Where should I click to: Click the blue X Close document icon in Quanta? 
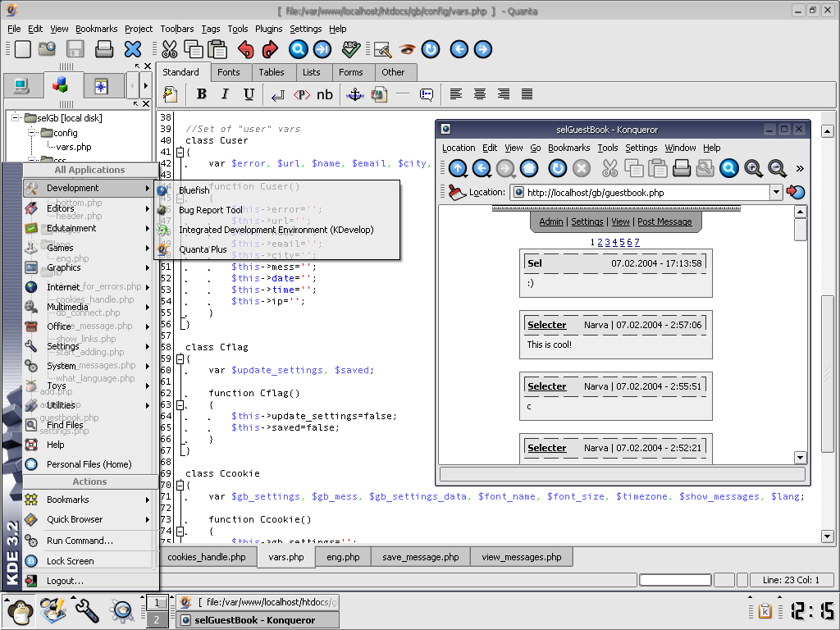click(x=132, y=49)
